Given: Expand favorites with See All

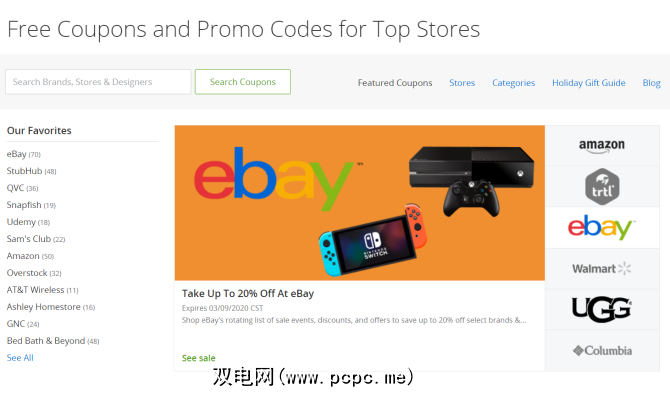Looking at the screenshot, I should point(20,358).
